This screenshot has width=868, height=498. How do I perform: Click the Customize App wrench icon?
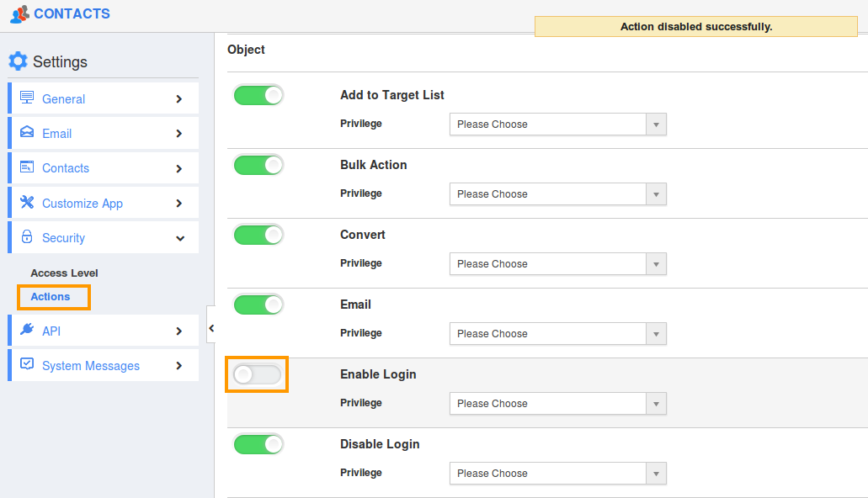pyautogui.click(x=26, y=203)
